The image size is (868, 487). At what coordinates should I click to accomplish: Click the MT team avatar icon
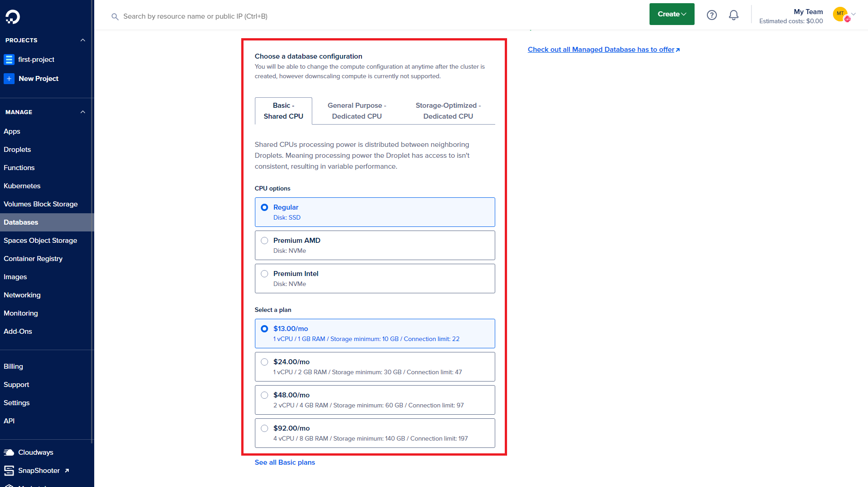840,14
